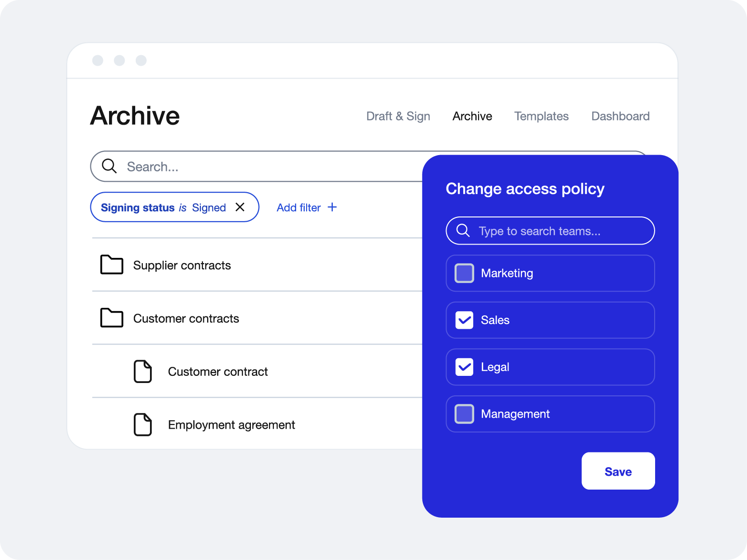Go to the Templates tab

tap(541, 116)
